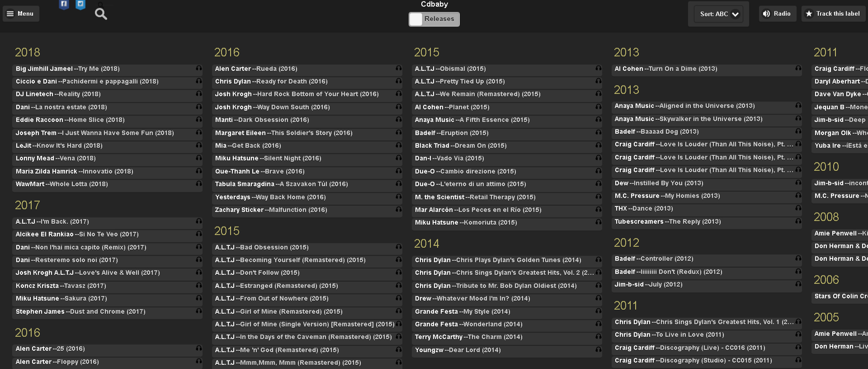The image size is (868, 369).
Task: Play headphone icon for Badelf Baaaad Dog
Action: point(798,131)
